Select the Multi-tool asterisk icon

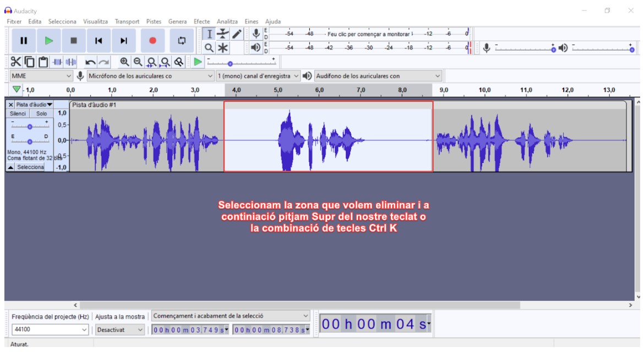click(222, 47)
